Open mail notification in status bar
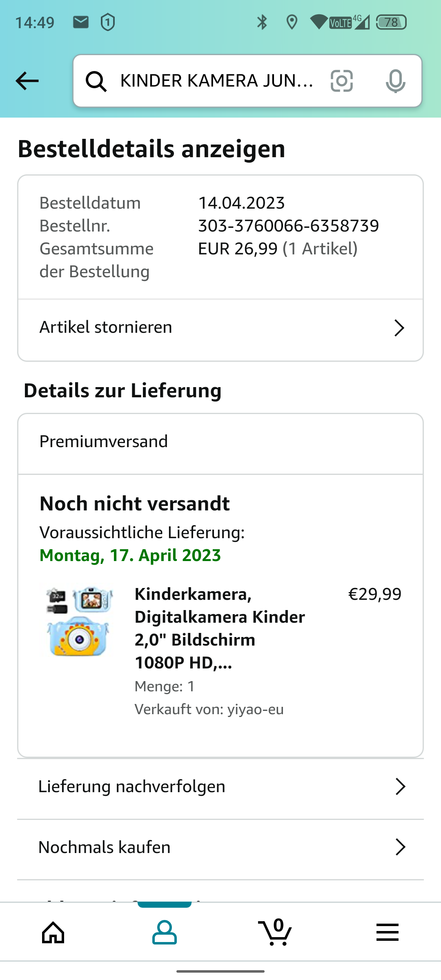This screenshot has height=980, width=441. click(x=81, y=22)
